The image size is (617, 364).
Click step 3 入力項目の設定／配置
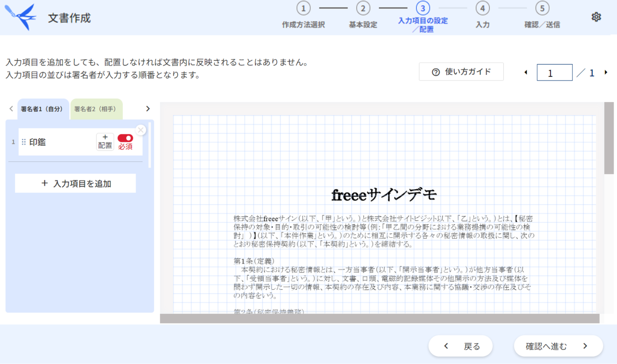[x=423, y=17]
